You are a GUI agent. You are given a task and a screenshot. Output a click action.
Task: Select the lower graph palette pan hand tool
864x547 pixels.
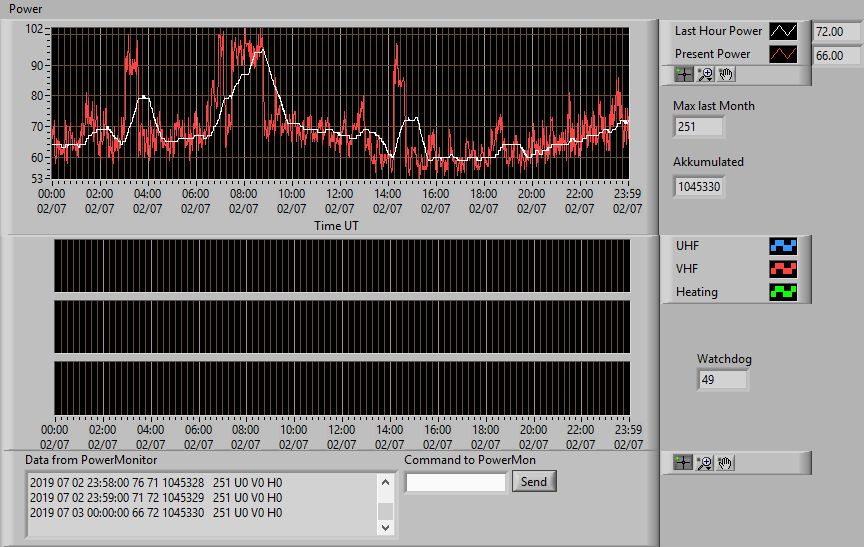pos(725,463)
